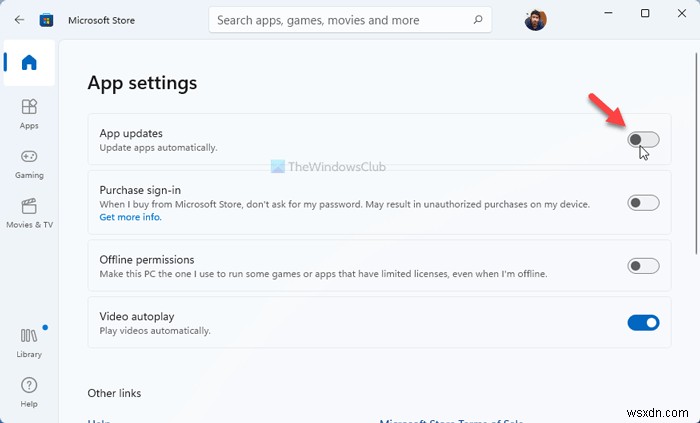Click the Microsoft Store title text
Screen dimensions: 700x423
click(x=101, y=21)
